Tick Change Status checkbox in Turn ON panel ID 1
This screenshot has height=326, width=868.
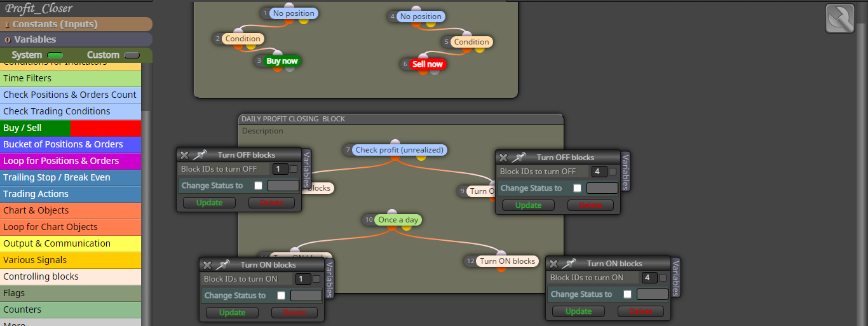tap(281, 295)
